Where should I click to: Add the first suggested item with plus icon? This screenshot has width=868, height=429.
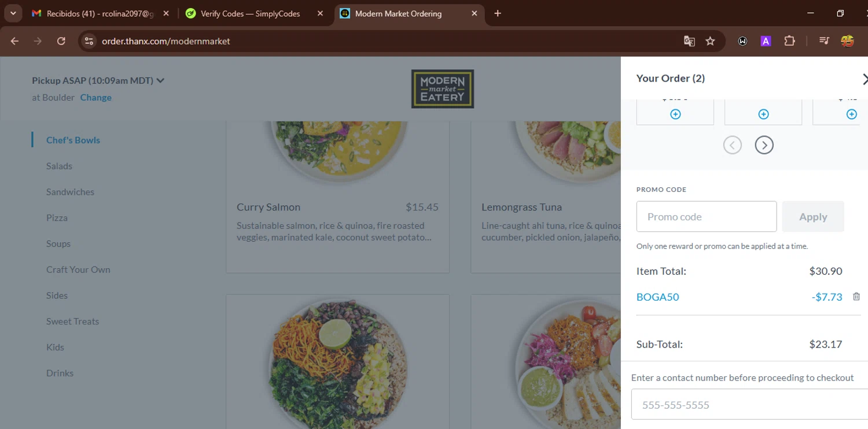(x=675, y=114)
